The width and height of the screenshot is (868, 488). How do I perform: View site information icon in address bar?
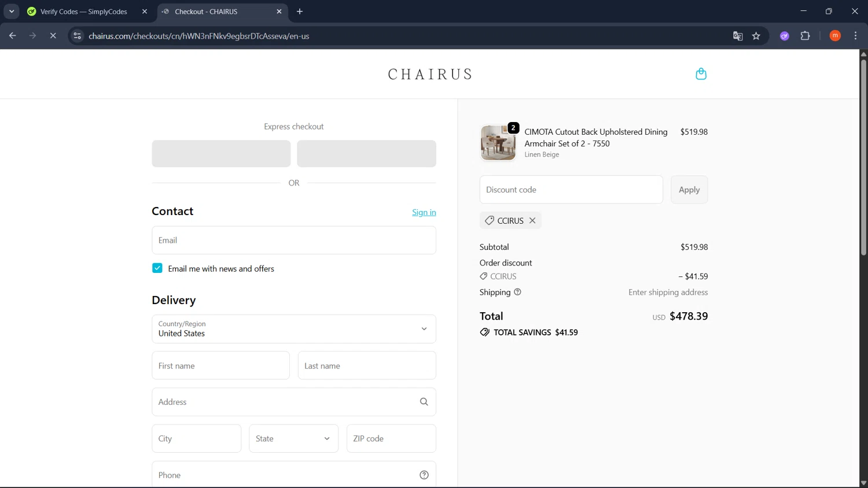pos(77,36)
